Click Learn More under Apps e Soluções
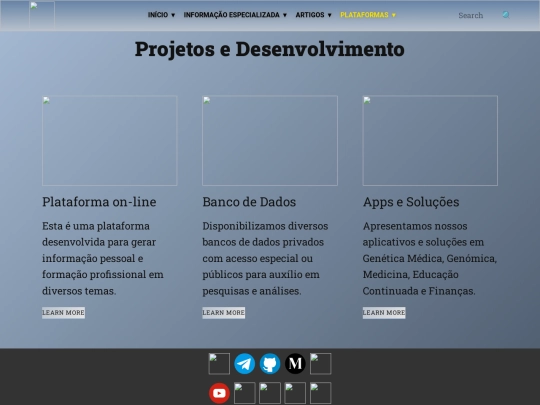Image resolution: width=540 pixels, height=405 pixels. point(384,313)
